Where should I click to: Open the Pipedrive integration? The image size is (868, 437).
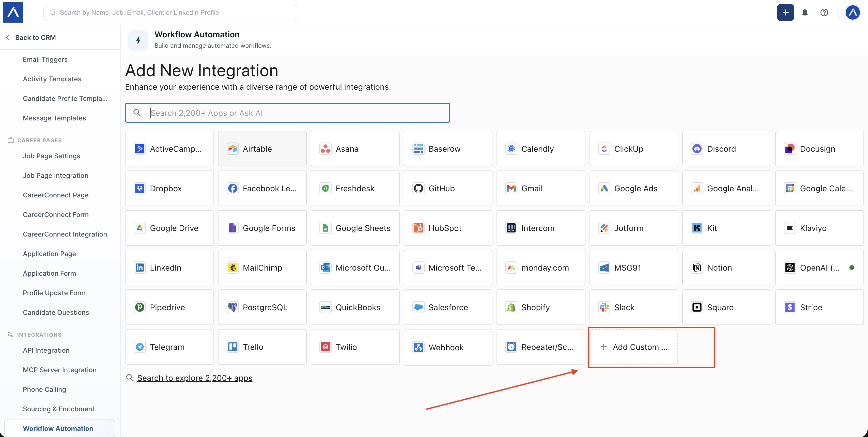(169, 307)
